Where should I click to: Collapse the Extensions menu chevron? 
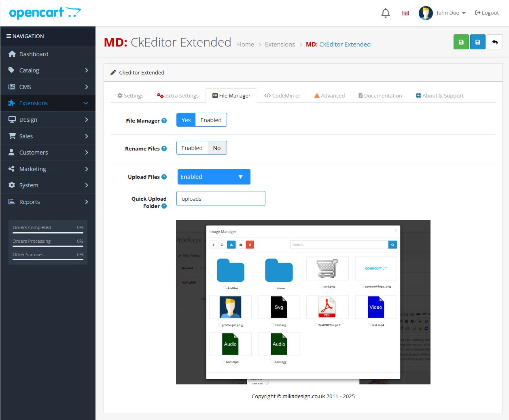(86, 103)
